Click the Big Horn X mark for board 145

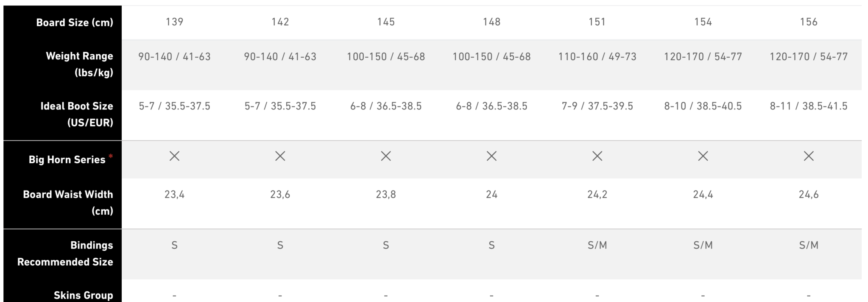pyautogui.click(x=386, y=156)
